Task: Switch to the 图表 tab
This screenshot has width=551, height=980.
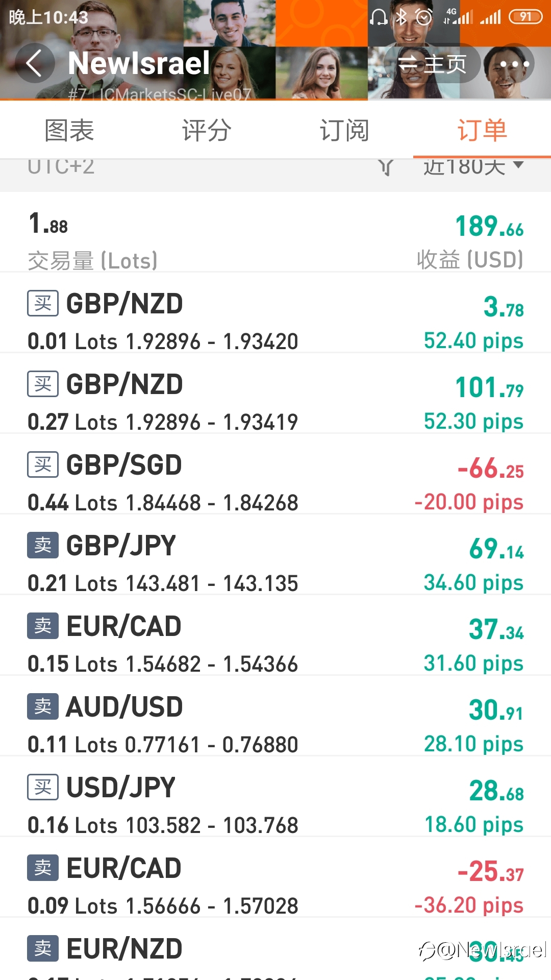Action: coord(69,130)
